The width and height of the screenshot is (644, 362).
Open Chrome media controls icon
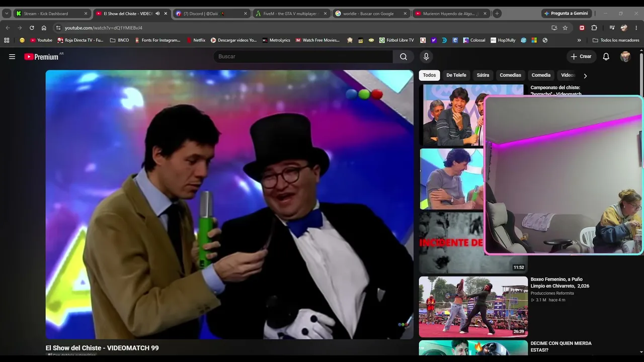tap(612, 28)
